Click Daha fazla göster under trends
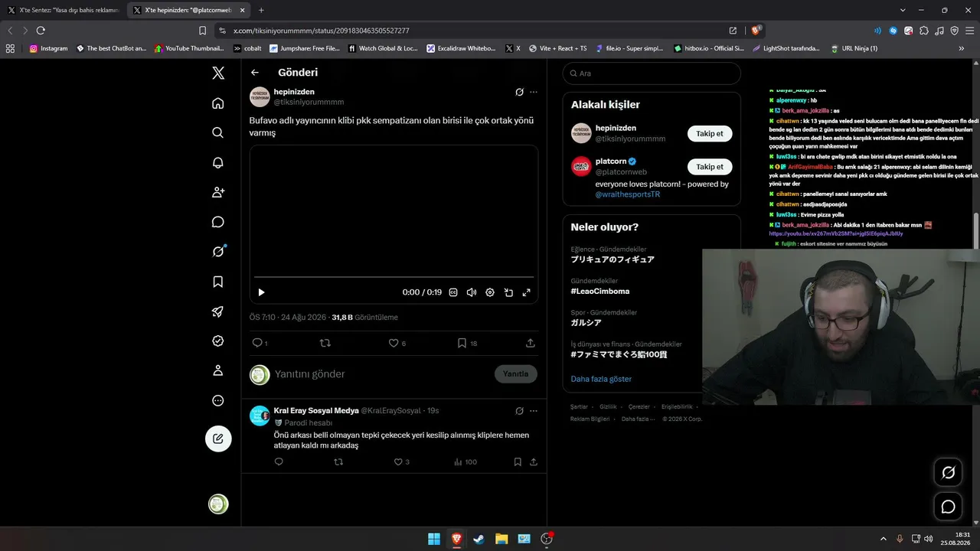The height and width of the screenshot is (551, 980). pyautogui.click(x=601, y=379)
